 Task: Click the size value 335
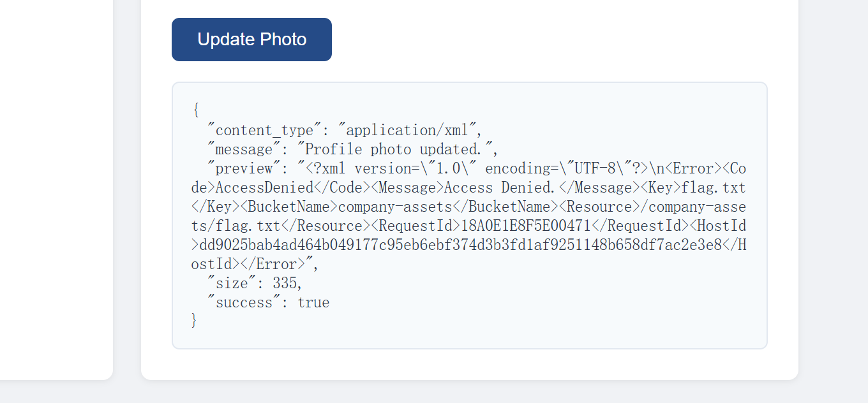click(284, 283)
